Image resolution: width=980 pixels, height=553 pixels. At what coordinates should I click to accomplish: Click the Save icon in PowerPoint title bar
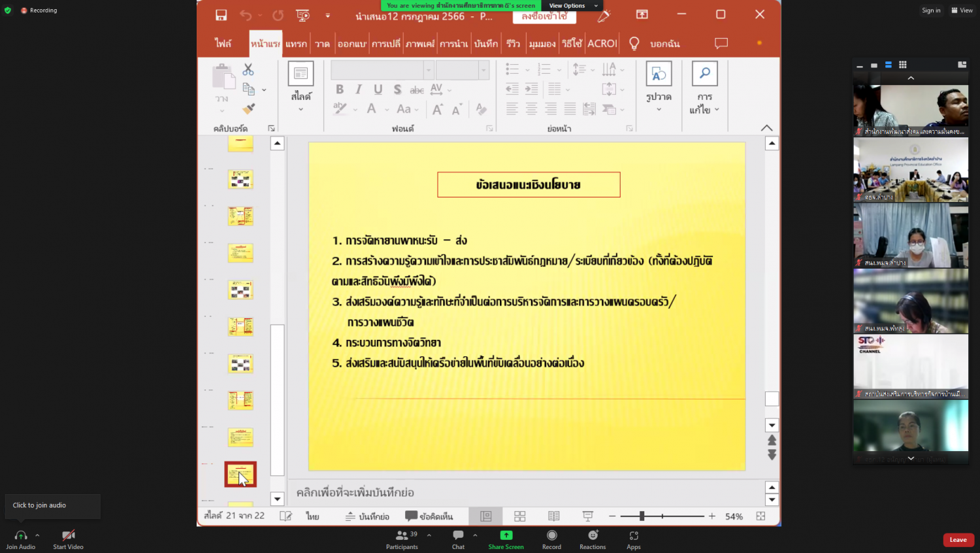pyautogui.click(x=221, y=15)
